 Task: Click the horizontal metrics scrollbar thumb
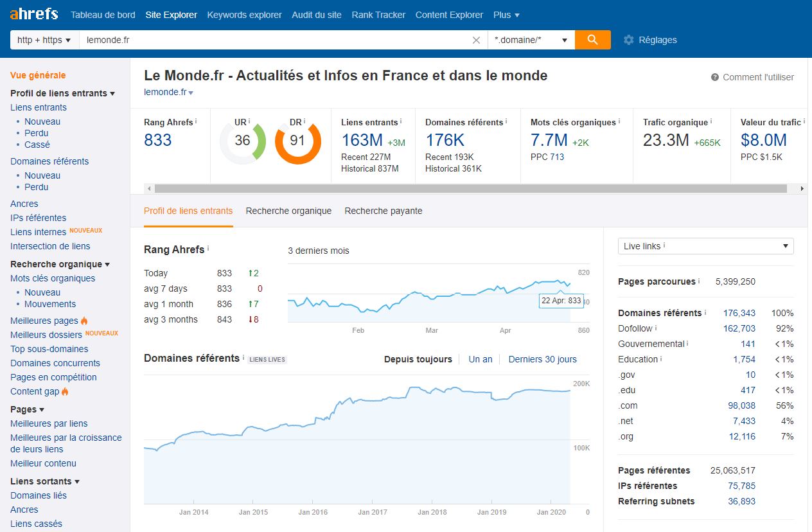tap(470, 188)
